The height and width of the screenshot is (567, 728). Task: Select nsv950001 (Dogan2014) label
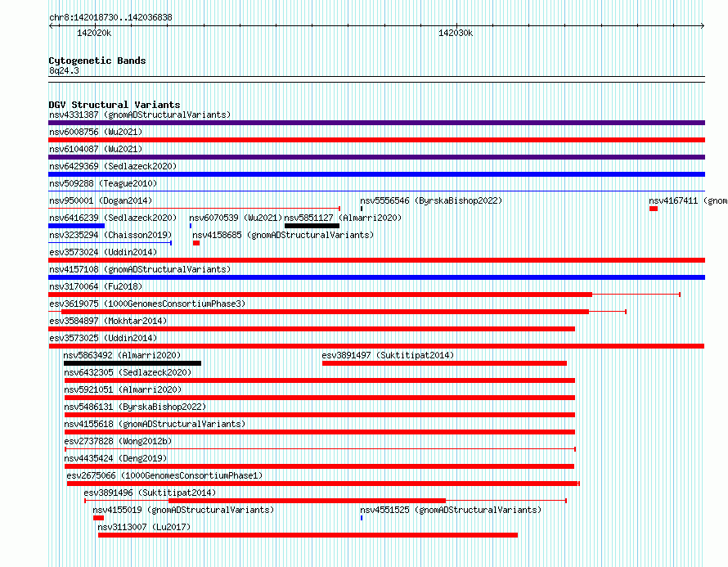[101, 200]
